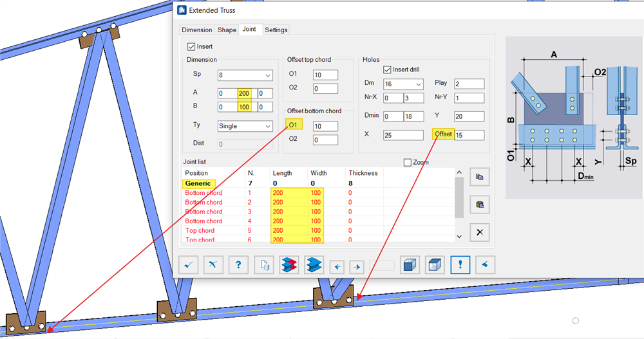Select the transparent cube view icon
The image size is (644, 339).
(435, 265)
